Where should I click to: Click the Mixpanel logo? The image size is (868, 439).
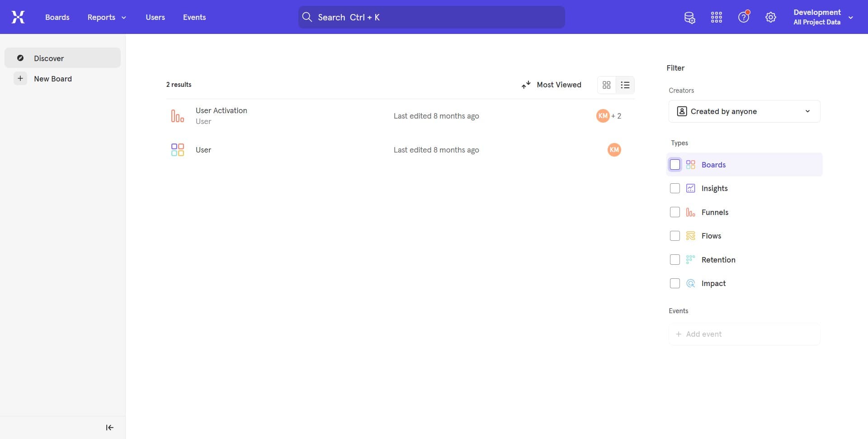pyautogui.click(x=18, y=17)
